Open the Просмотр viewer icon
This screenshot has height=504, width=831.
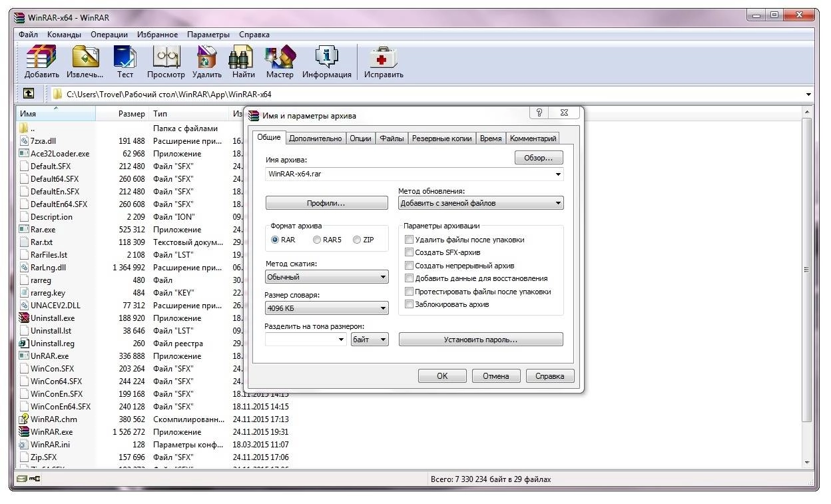[x=166, y=57]
